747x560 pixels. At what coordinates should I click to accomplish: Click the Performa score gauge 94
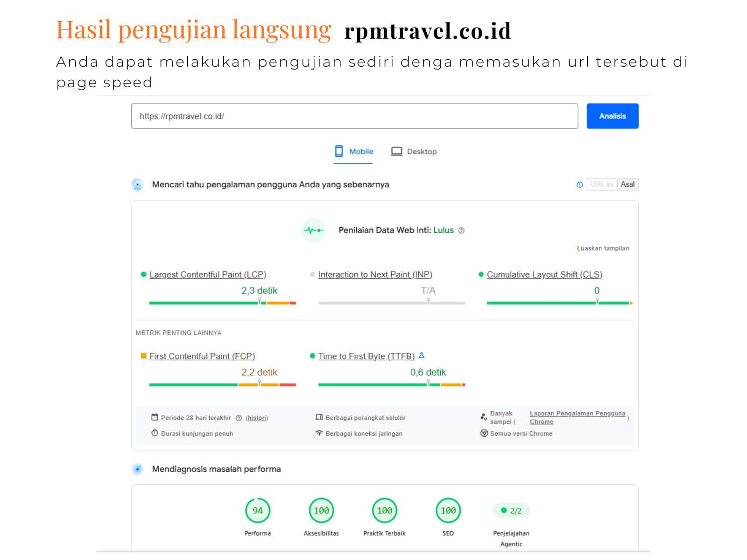click(x=258, y=511)
